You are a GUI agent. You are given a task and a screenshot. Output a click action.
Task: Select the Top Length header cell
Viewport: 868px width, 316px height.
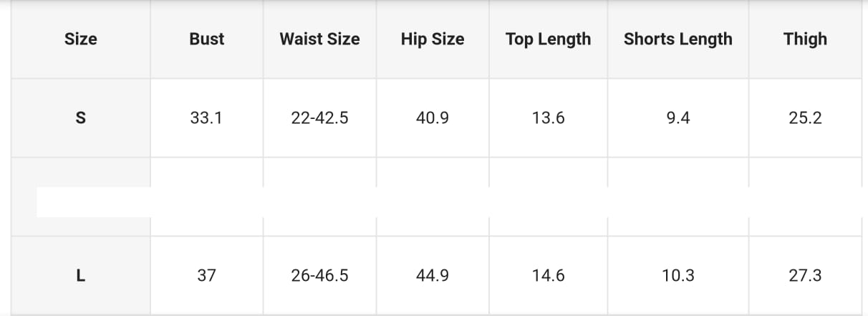[548, 39]
